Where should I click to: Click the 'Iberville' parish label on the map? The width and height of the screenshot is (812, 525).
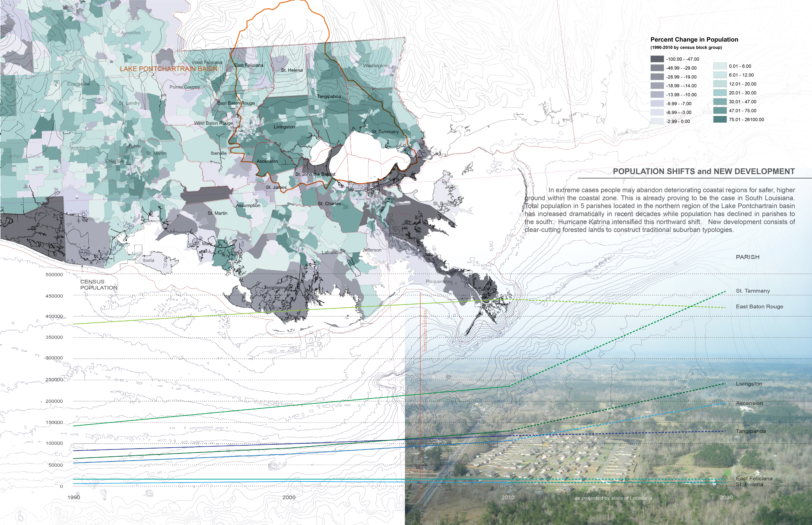219,153
